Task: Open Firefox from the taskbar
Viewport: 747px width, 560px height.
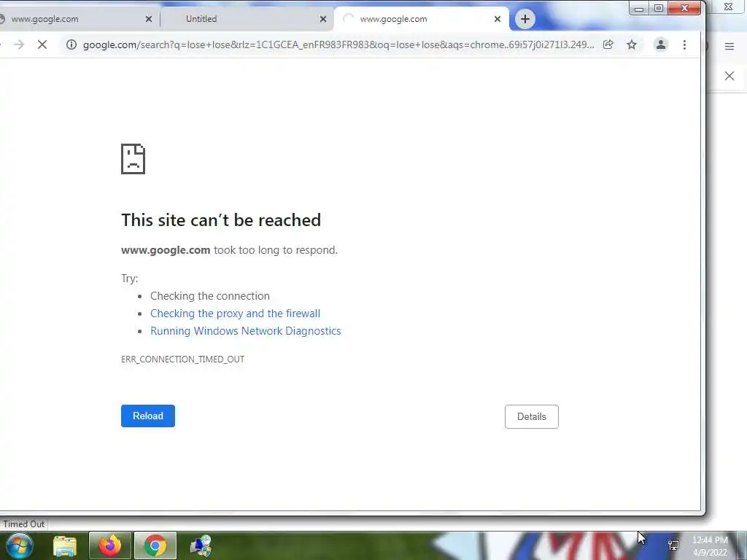Action: tap(109, 545)
